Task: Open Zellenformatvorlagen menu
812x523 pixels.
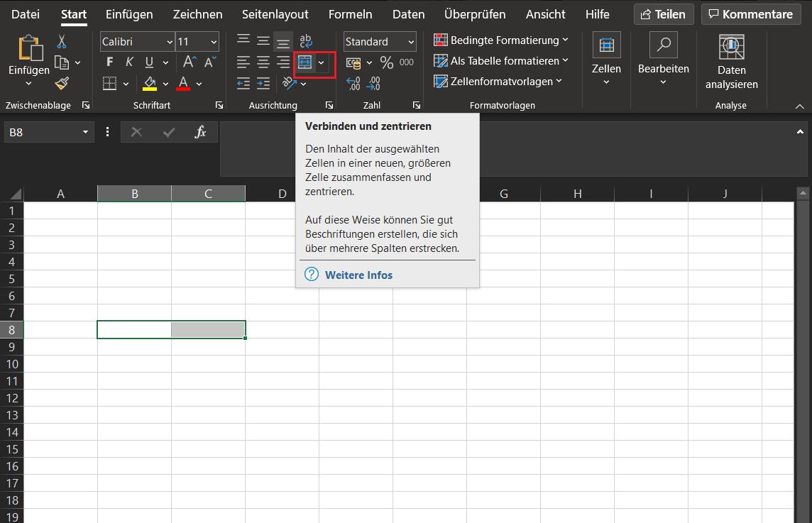Action: click(498, 82)
